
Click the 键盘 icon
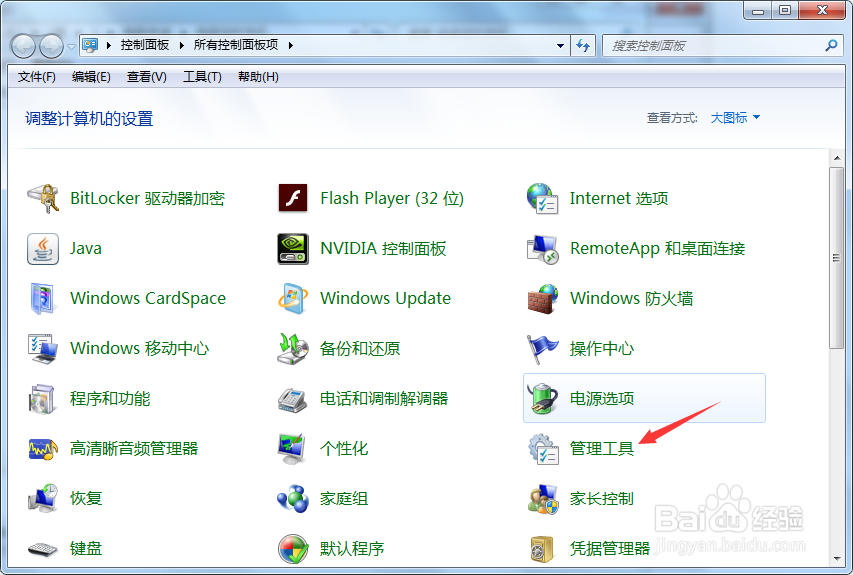43,549
